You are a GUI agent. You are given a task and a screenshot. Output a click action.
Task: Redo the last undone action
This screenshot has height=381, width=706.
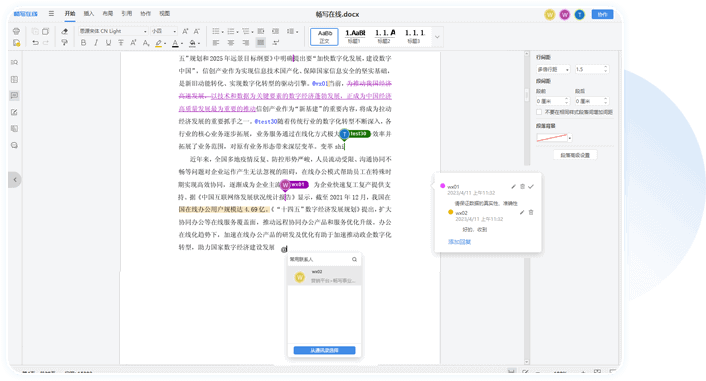tap(45, 43)
